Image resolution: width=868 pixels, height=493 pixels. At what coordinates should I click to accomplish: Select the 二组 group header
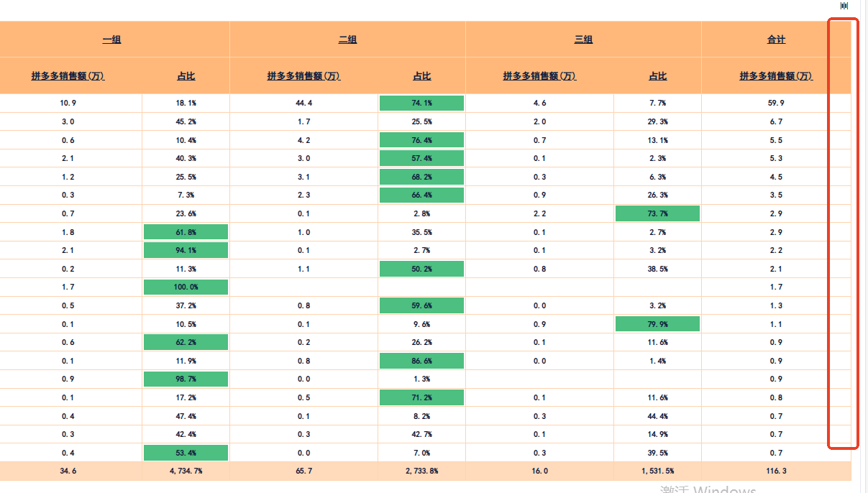[347, 40]
